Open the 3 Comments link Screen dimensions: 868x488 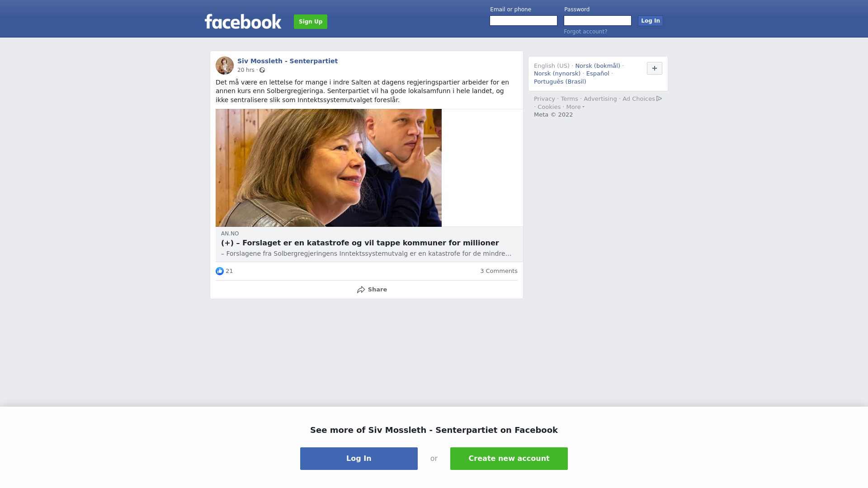click(499, 271)
